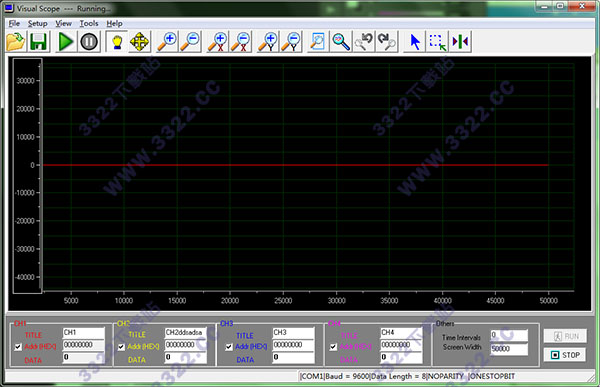The image size is (600, 387).
Task: Open a file with the folder icon
Action: (16, 41)
